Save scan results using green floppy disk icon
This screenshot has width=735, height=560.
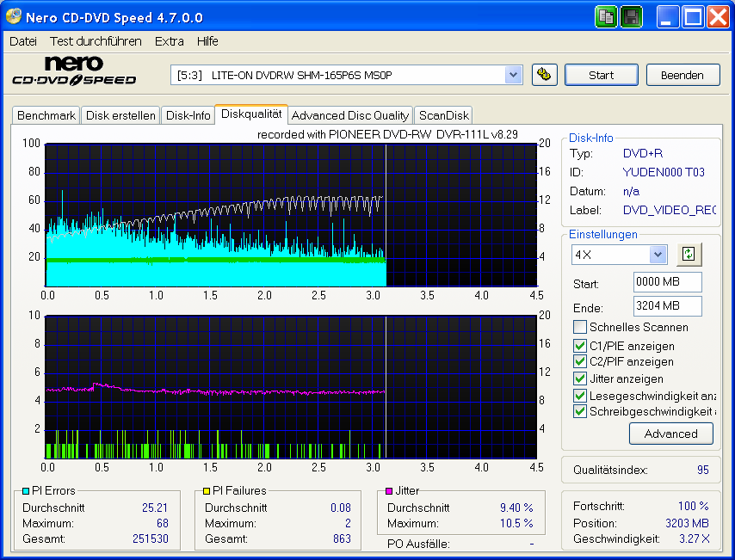[631, 16]
